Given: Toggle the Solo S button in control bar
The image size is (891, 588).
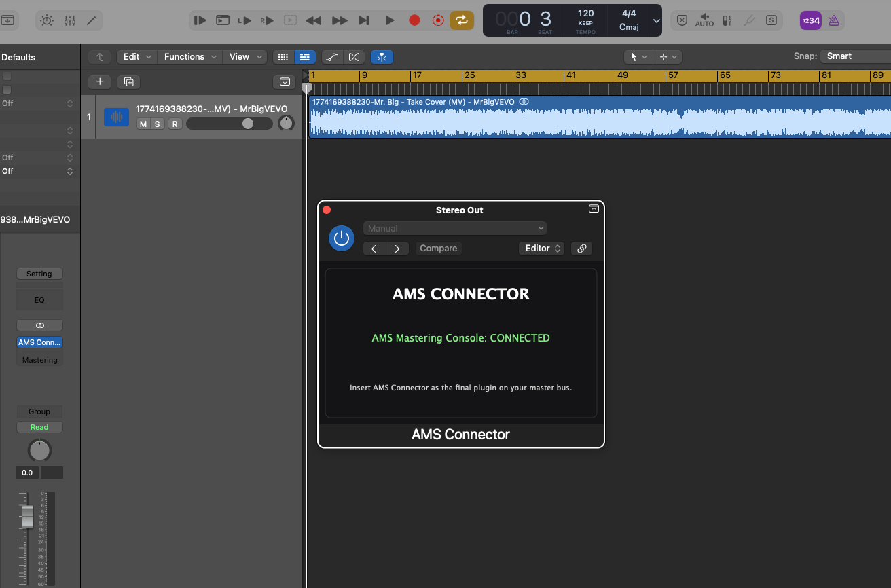Looking at the screenshot, I should 771,20.
